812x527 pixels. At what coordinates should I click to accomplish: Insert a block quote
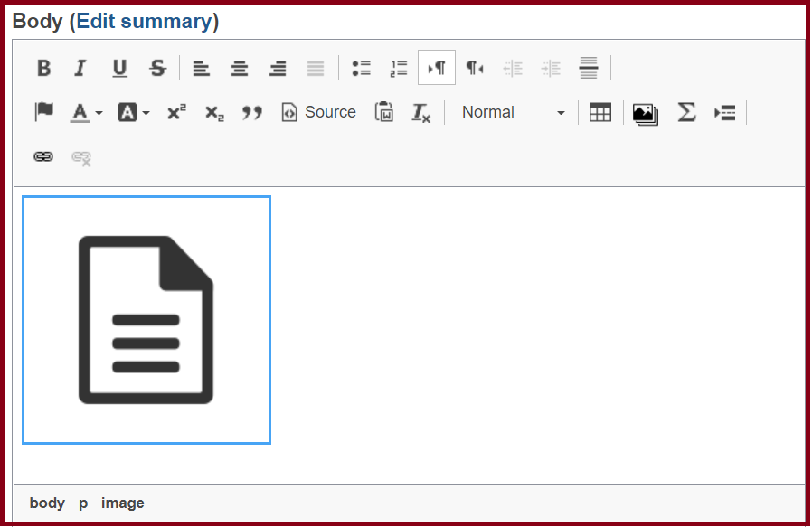coord(252,112)
